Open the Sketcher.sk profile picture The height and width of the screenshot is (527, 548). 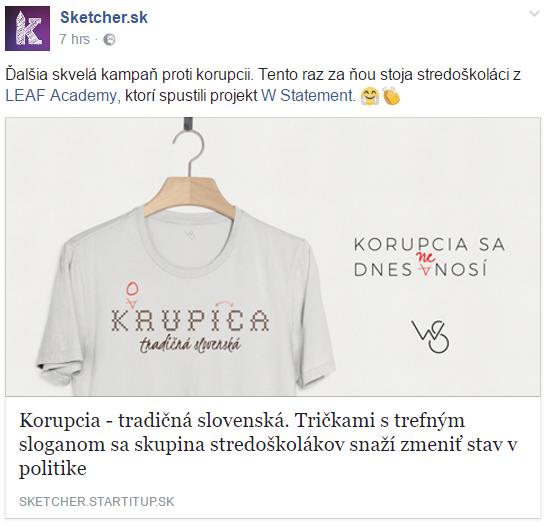(28, 29)
